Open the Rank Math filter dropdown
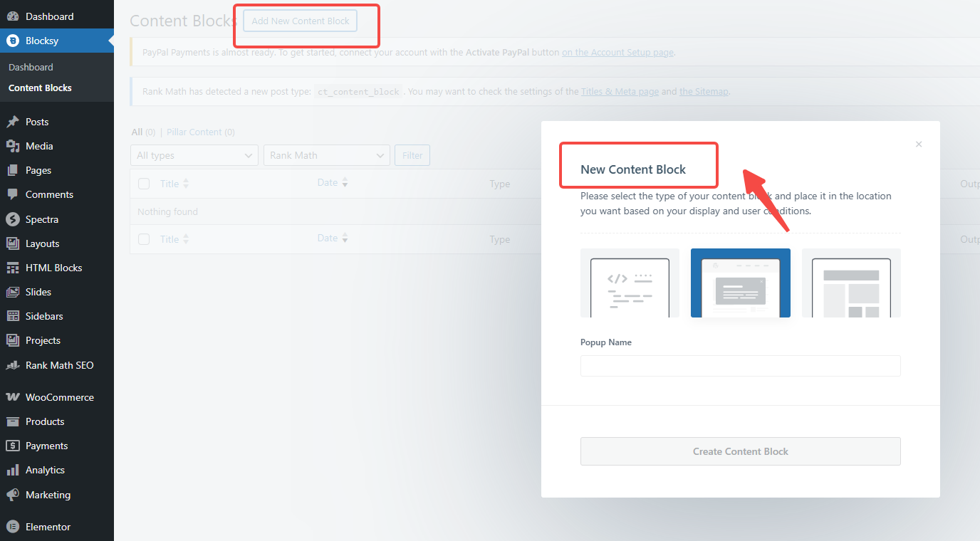This screenshot has height=541, width=980. (326, 155)
